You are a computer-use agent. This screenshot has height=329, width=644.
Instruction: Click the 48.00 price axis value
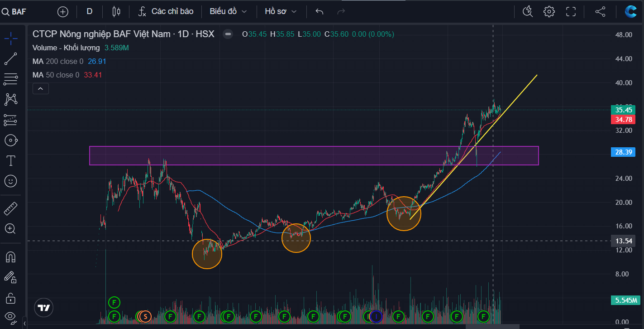pyautogui.click(x=624, y=34)
